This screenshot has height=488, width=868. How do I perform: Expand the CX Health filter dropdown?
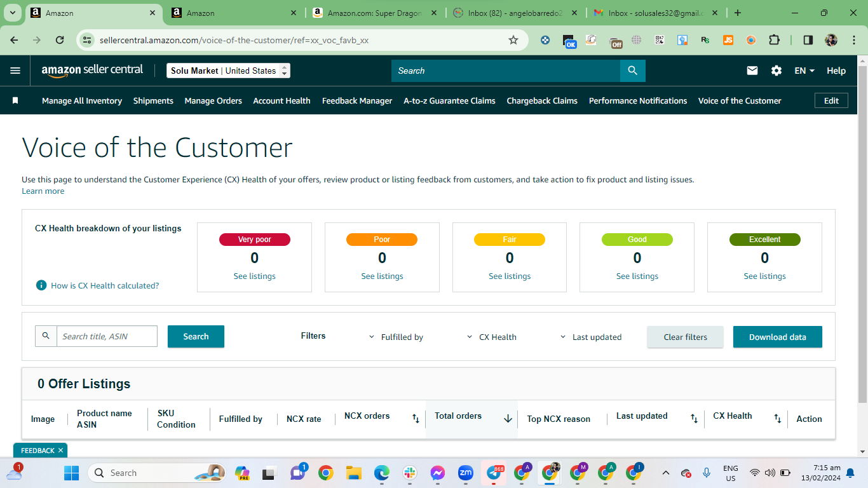[x=492, y=337]
